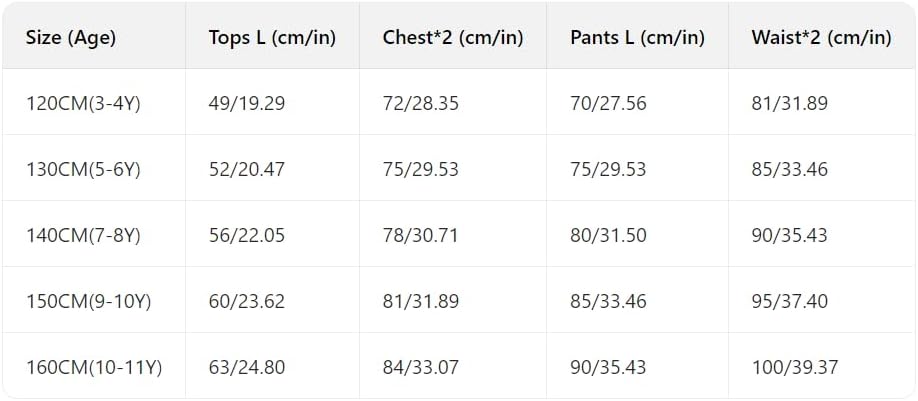Click the Pants L (cm/in) header
The height and width of the screenshot is (401, 918).
tap(638, 38)
